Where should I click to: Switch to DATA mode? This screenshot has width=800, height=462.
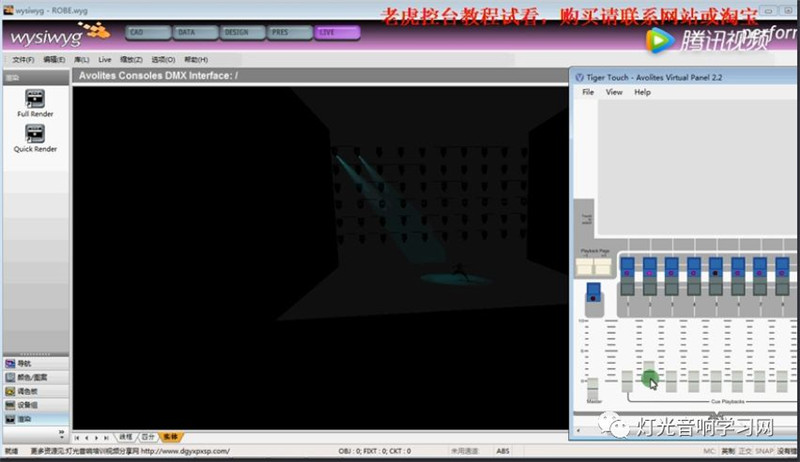coord(195,33)
